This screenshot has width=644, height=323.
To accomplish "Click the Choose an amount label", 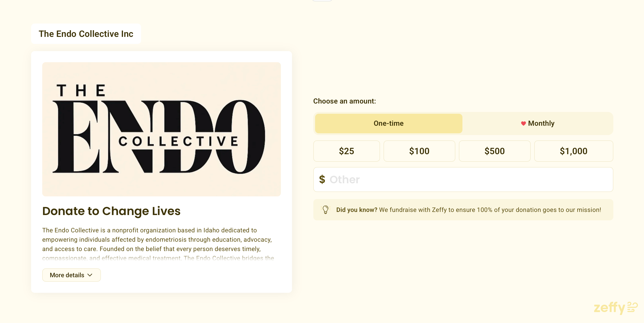I will (x=344, y=101).
